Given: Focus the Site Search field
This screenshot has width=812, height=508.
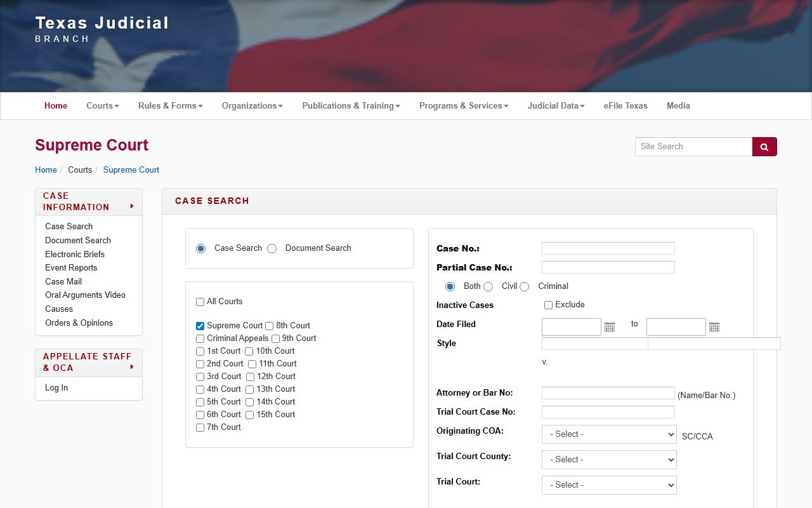Looking at the screenshot, I should tap(693, 147).
